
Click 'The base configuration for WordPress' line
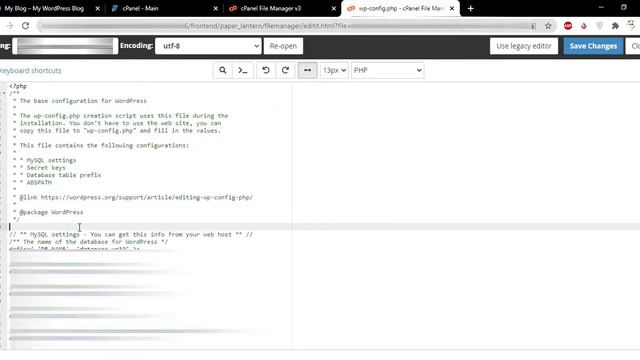80,101
